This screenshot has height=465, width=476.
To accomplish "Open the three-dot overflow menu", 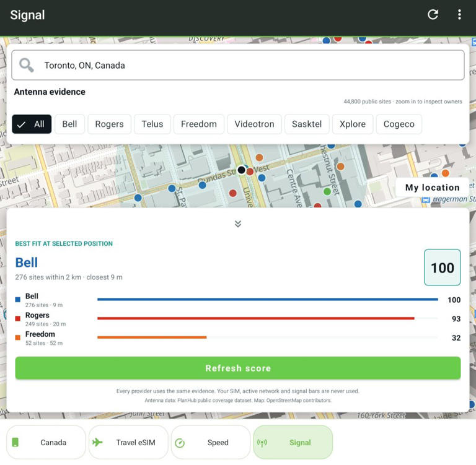I will tap(459, 15).
